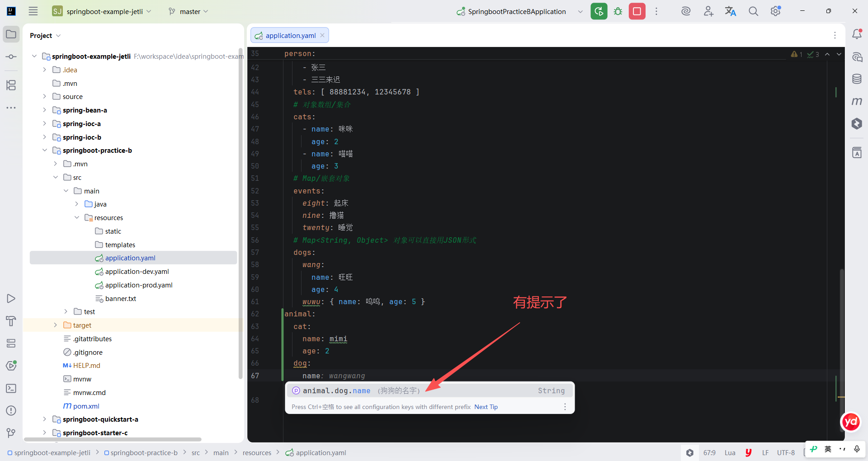Close the application.yaml tab
This screenshot has height=461, width=868.
[322, 35]
